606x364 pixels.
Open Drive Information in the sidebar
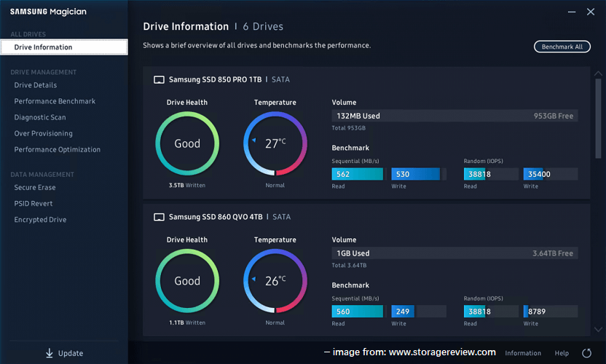coord(64,47)
